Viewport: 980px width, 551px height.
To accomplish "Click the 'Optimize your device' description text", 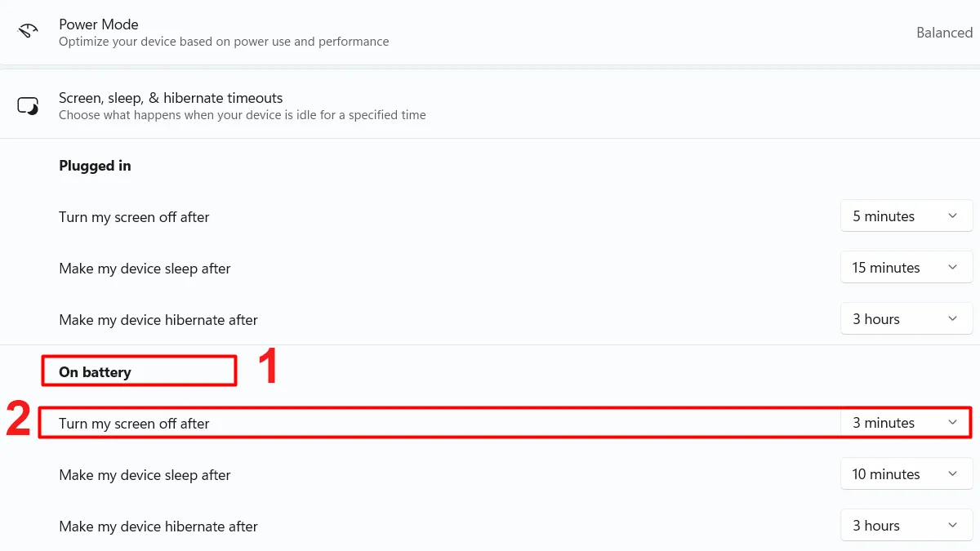I will pyautogui.click(x=224, y=42).
